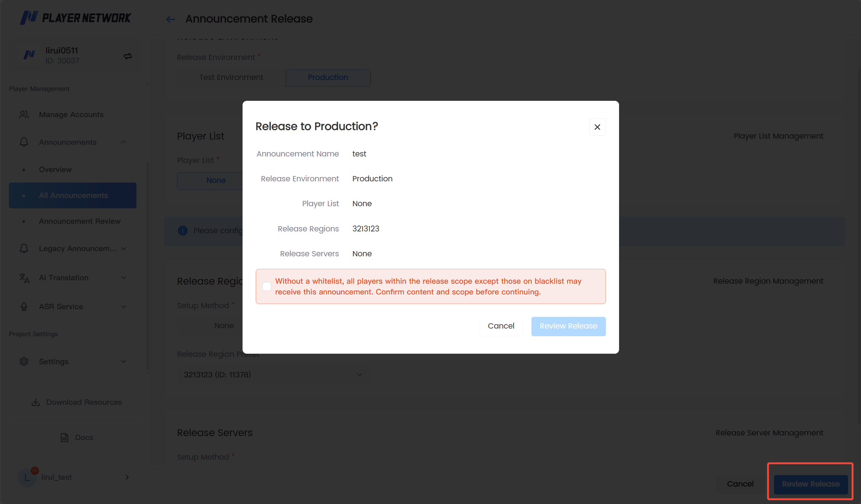Click Review Release in the dialog
The width and height of the screenshot is (861, 504).
(569, 326)
